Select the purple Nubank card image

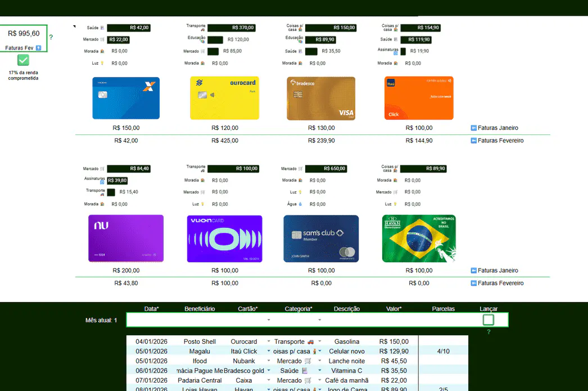click(x=126, y=238)
